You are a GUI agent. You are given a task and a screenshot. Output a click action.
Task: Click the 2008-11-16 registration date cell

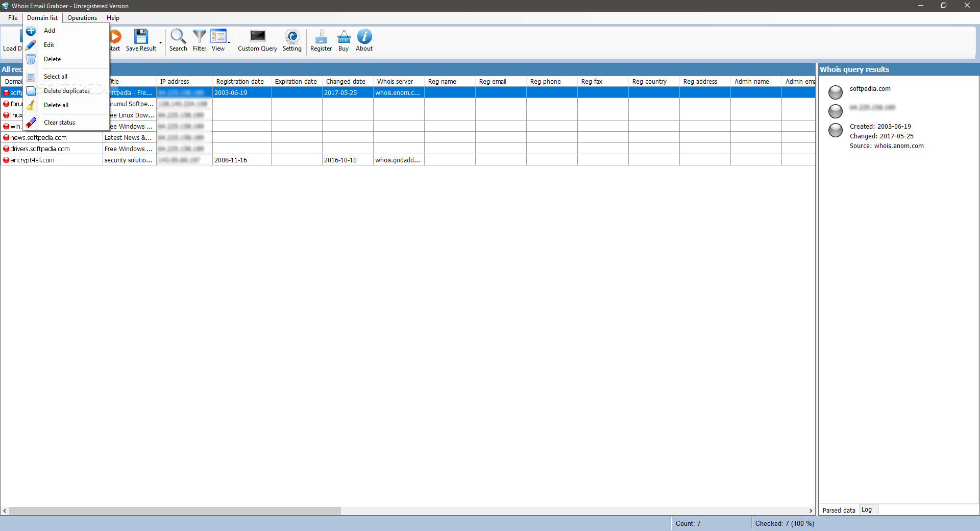[x=242, y=160]
